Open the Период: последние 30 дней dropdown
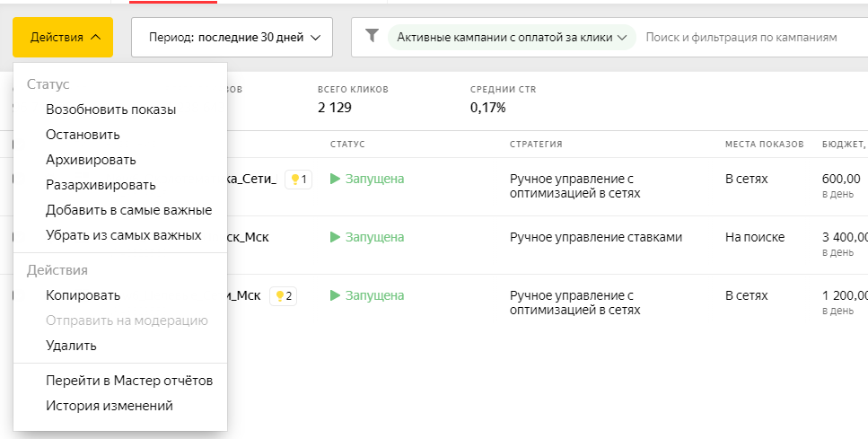The image size is (868, 439). click(232, 38)
